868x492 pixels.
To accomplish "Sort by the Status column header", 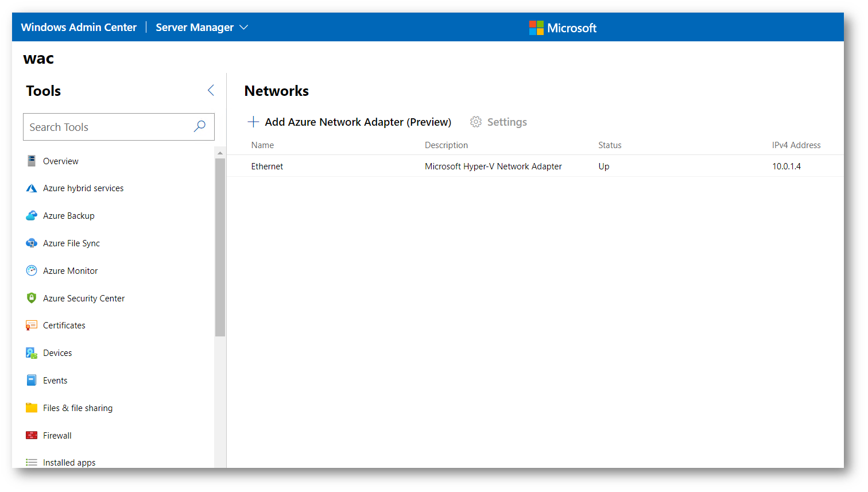I will pyautogui.click(x=610, y=145).
